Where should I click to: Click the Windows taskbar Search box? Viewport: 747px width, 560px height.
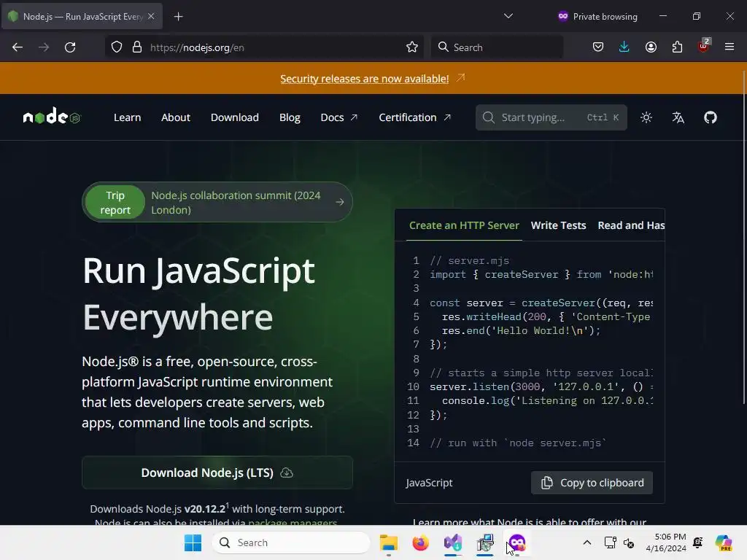tap(290, 542)
